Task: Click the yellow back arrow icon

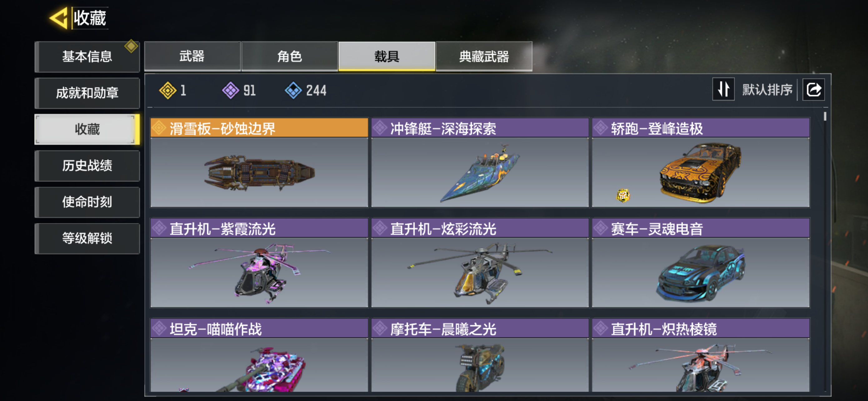Action: (59, 18)
